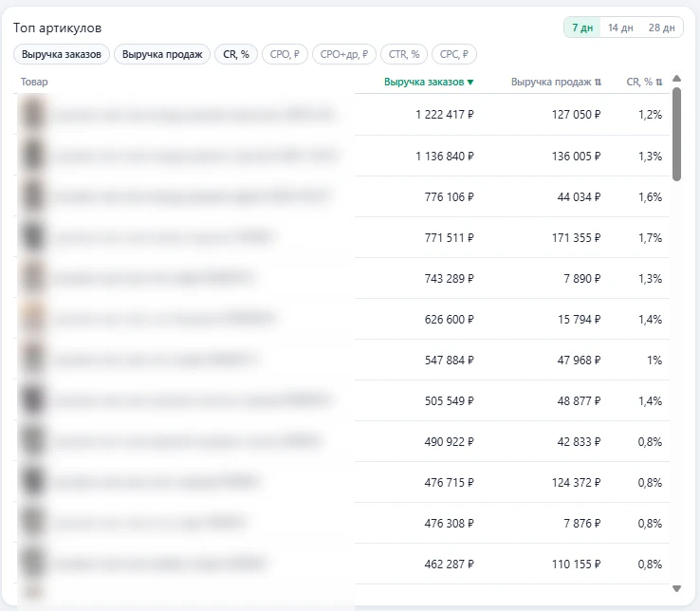Viewport: 700px width, 611px height.
Task: Click the 48 877 ₽ sales revenue cell
Action: [579, 401]
